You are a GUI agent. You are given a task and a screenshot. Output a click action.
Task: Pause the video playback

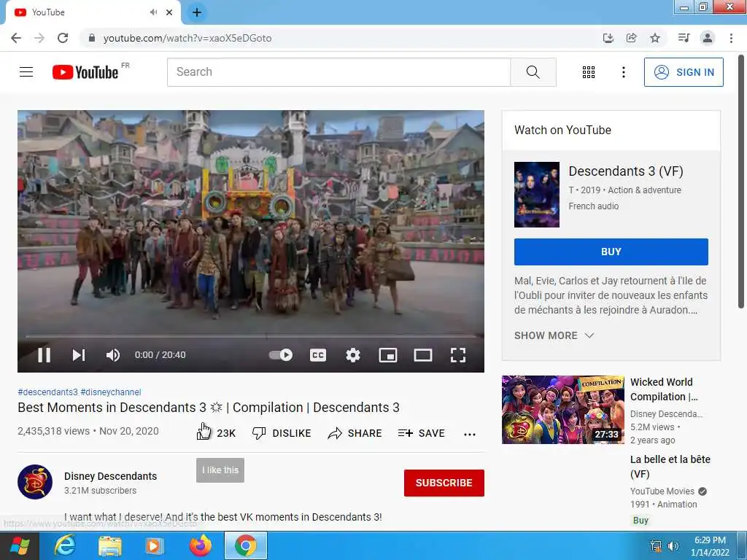(x=44, y=355)
